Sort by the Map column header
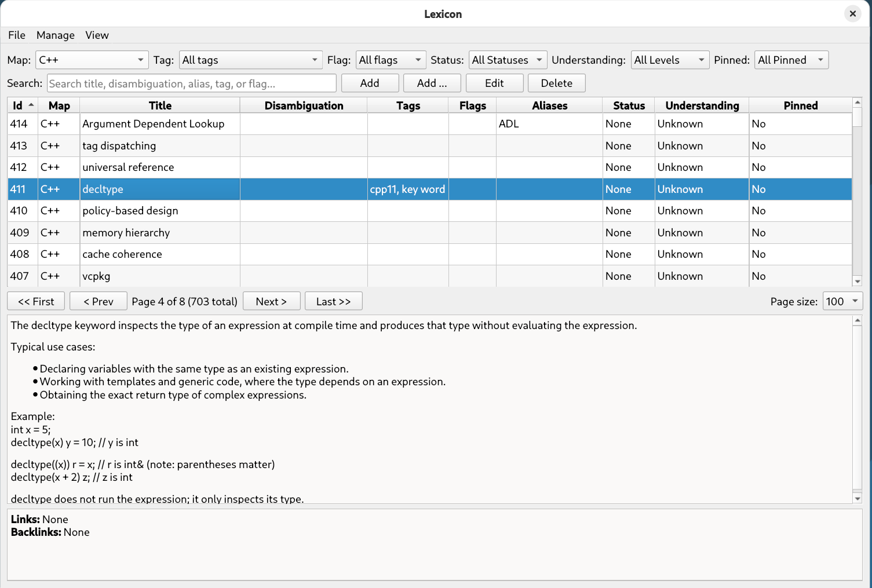 coord(59,105)
